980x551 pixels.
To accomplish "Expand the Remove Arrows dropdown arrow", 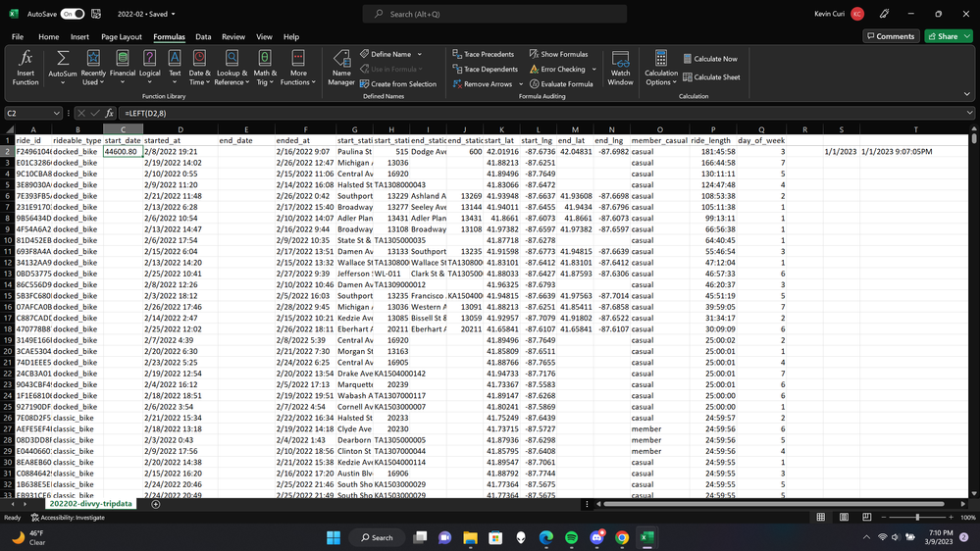I will tap(521, 84).
